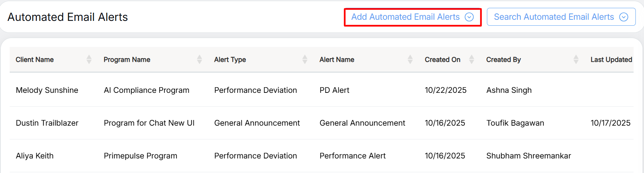The width and height of the screenshot is (644, 173).
Task: Select the Aliya Keith client row
Action: point(35,156)
